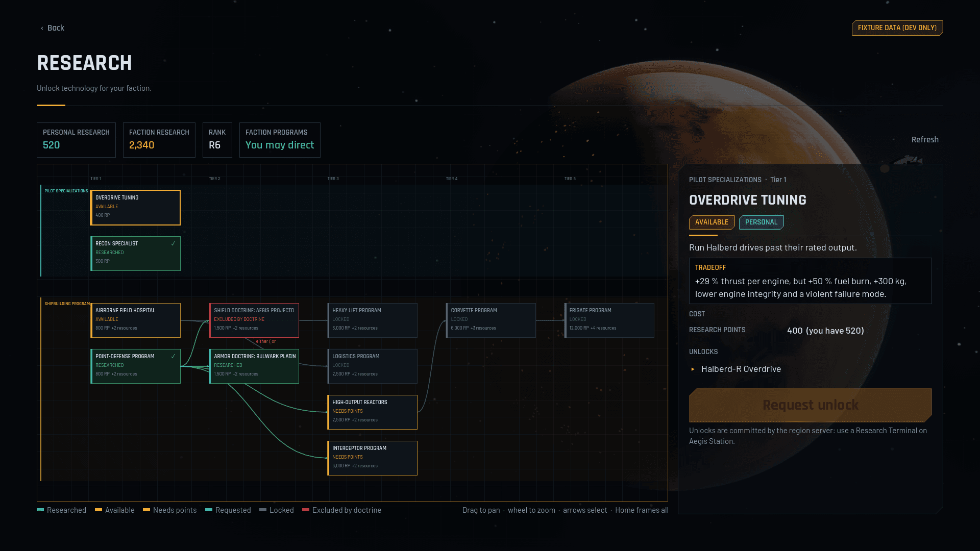The height and width of the screenshot is (551, 980).
Task: Click the Requested legend entry
Action: [228, 510]
